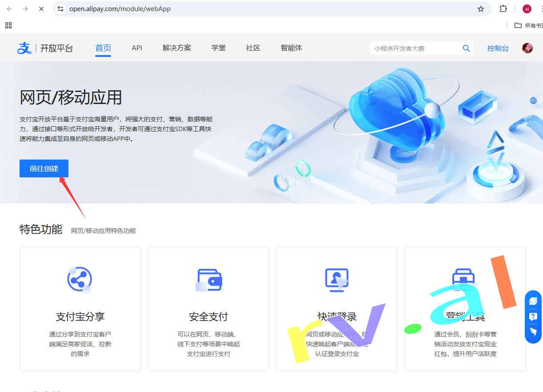Select the 学堂 nav item
The image size is (543, 392).
coord(219,48)
